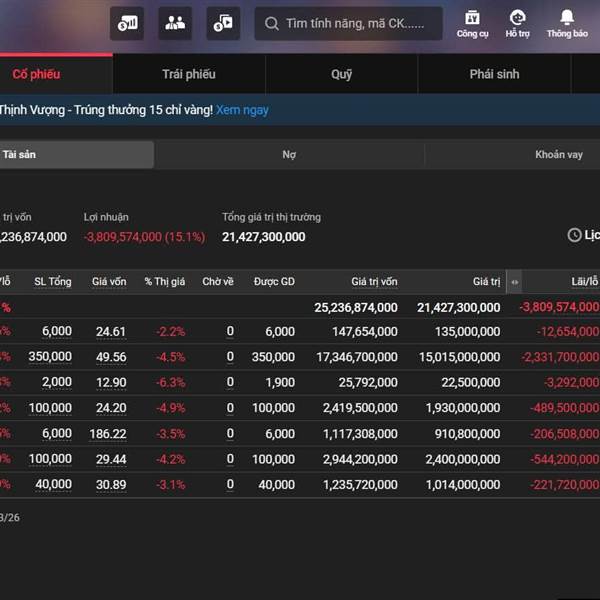Open the video play icon in header

(223, 23)
